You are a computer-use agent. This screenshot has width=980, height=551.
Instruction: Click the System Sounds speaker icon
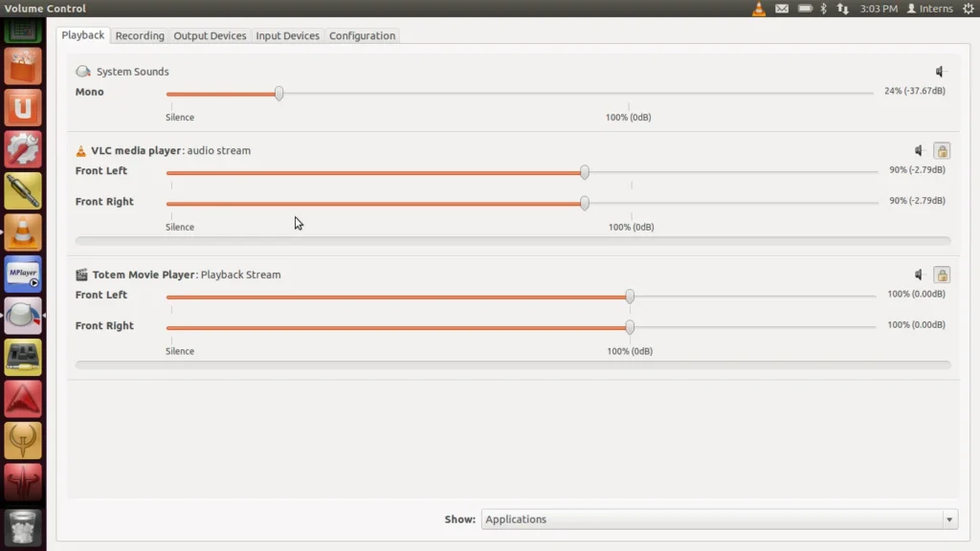(x=82, y=70)
